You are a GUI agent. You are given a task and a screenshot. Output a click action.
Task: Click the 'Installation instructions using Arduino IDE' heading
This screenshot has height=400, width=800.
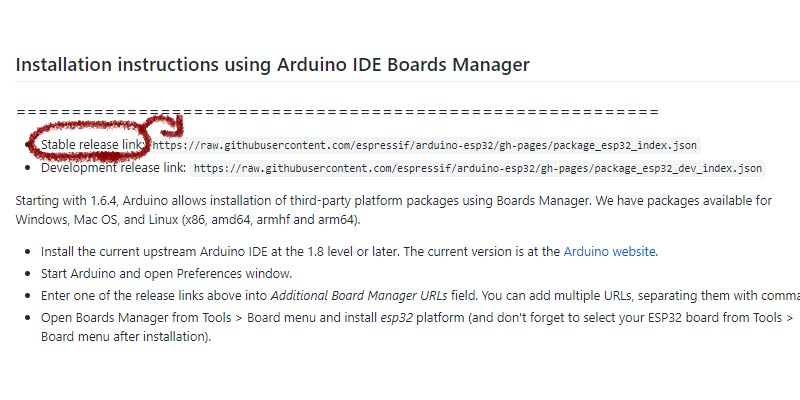(x=272, y=65)
